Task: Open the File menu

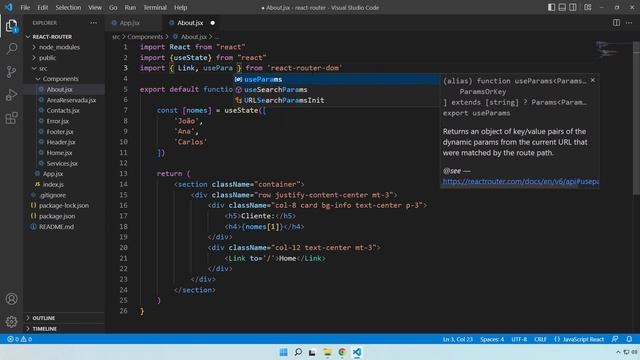Action: (25, 7)
